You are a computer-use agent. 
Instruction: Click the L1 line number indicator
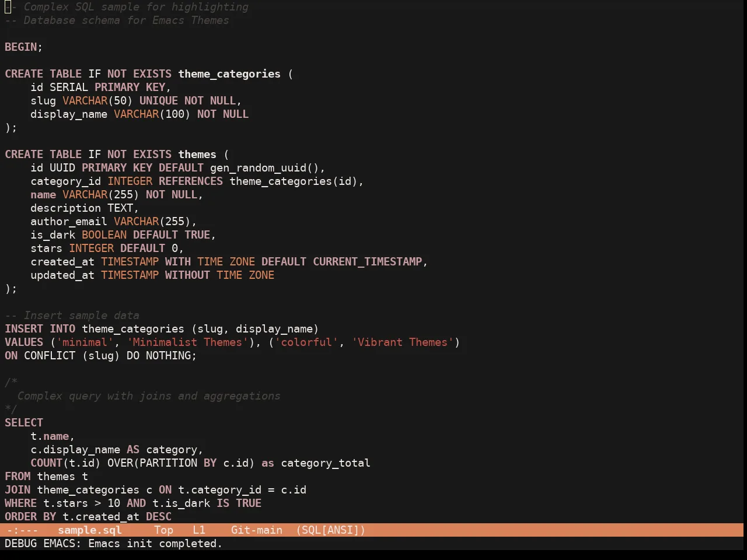coord(199,530)
